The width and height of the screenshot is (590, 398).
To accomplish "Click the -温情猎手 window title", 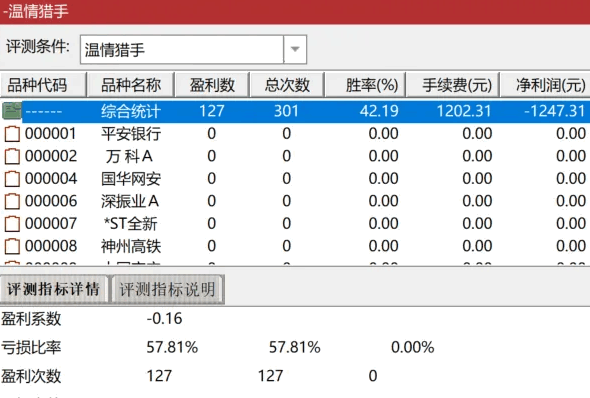I will tap(35, 11).
